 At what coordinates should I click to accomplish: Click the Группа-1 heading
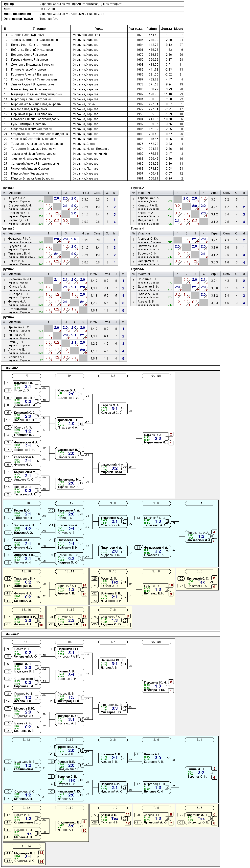coord(8,188)
